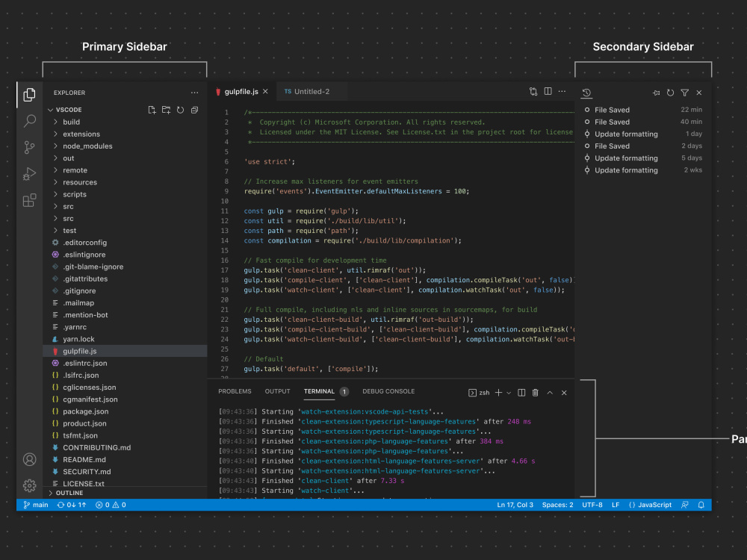Split the terminal panel
Image resolution: width=747 pixels, height=560 pixels.
(521, 393)
